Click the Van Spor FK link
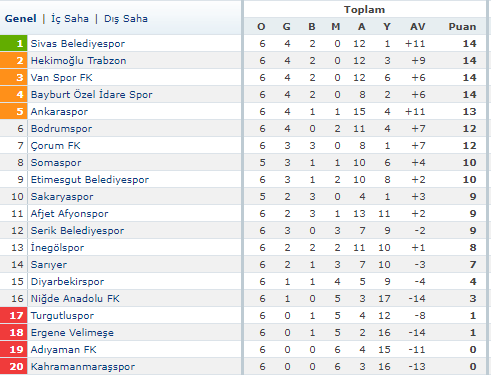491x378 pixels. pos(61,78)
